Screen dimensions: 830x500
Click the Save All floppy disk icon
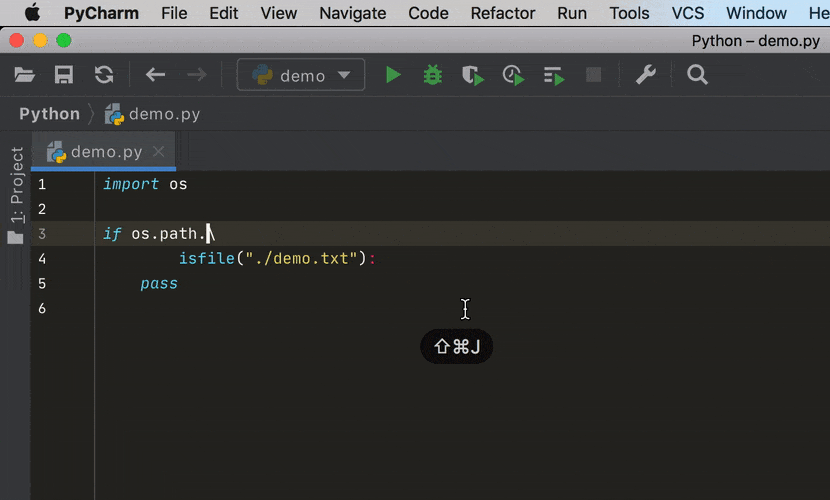(64, 75)
